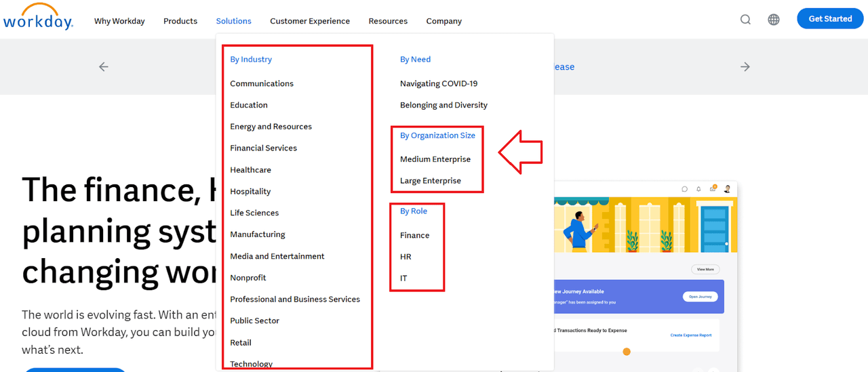868x372 pixels.
Task: Click the orange carousel dot
Action: 627,352
